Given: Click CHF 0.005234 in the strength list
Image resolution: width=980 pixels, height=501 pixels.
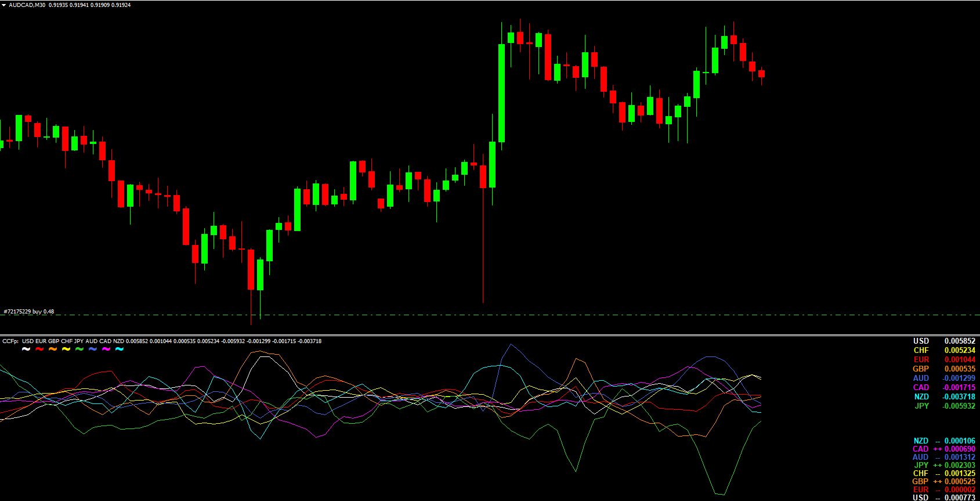Looking at the screenshot, I should 944,350.
